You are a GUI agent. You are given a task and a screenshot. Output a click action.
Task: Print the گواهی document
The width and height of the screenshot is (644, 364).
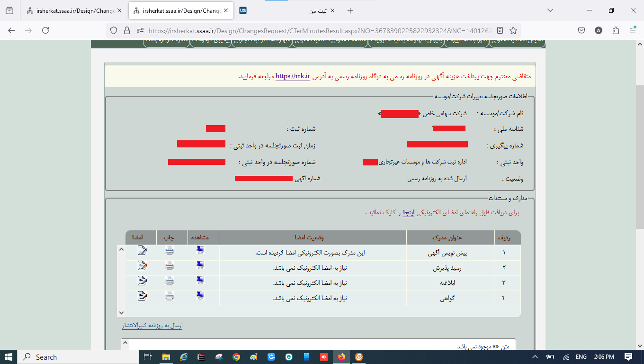(x=170, y=296)
